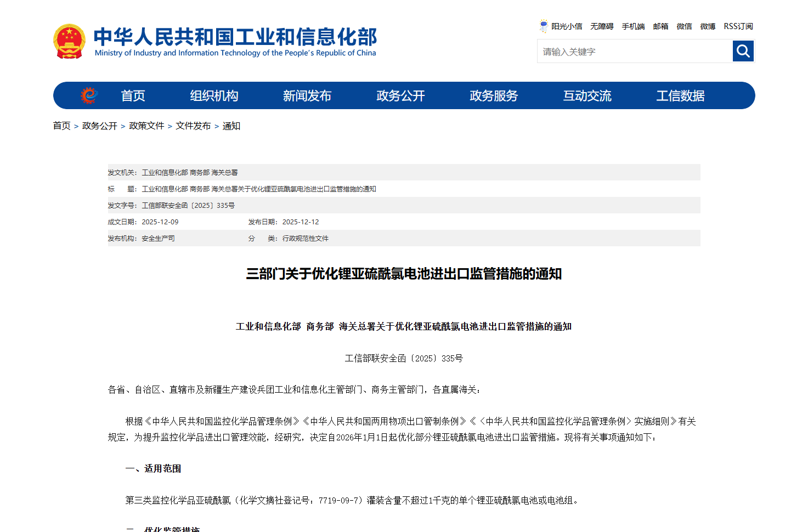
Task: Click the search magnifier icon button
Action: tap(743, 51)
